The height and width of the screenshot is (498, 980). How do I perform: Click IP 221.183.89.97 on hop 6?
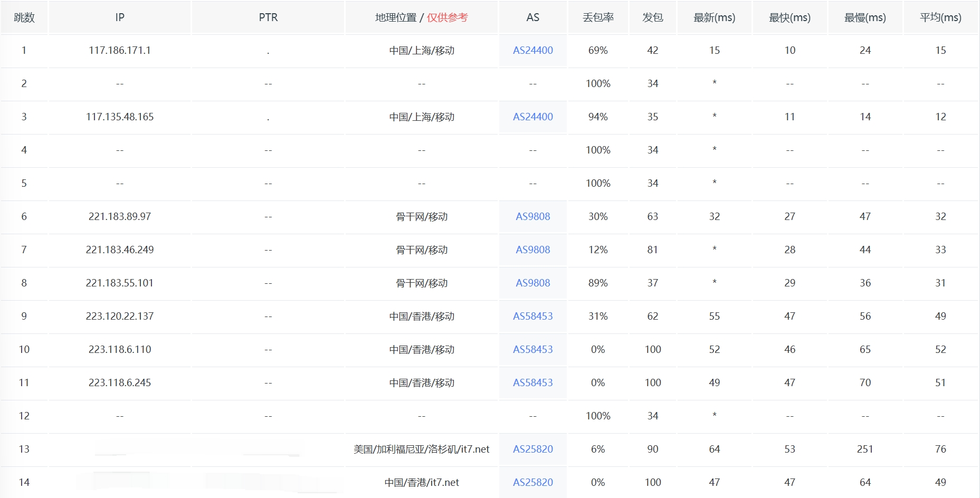pos(119,216)
